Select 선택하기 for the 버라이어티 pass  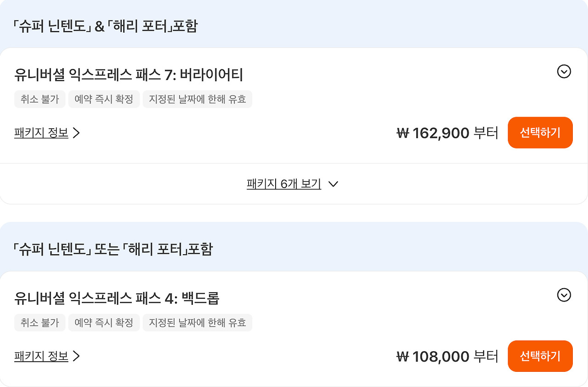[540, 132]
